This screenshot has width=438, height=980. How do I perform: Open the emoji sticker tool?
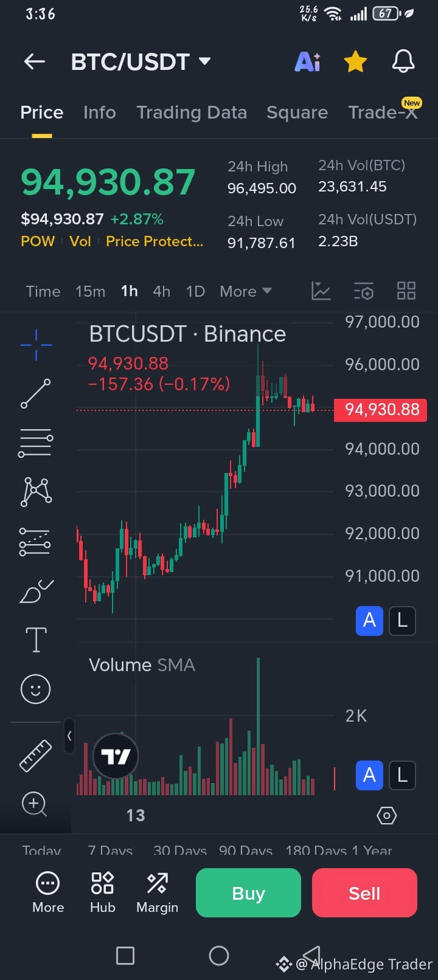(36, 689)
